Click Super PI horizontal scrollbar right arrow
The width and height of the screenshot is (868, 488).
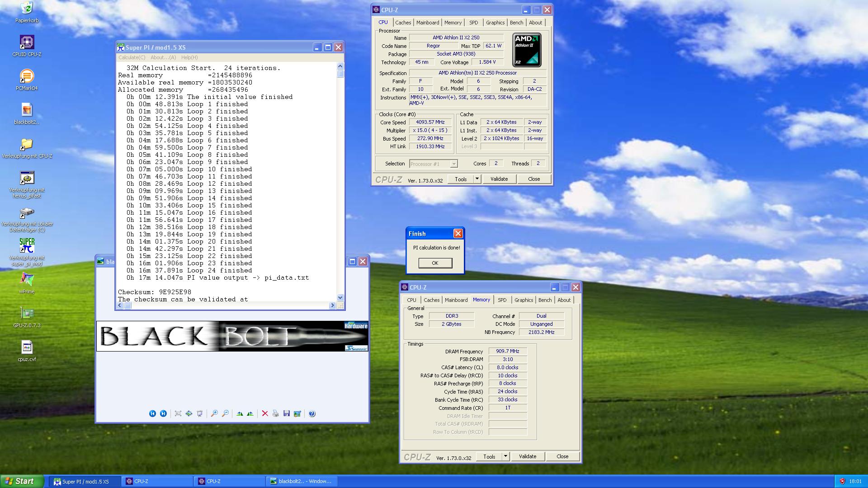(x=333, y=305)
